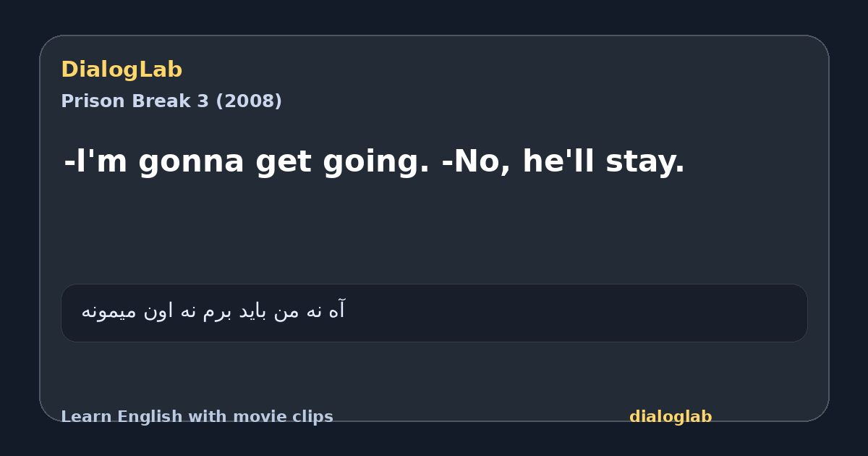This screenshot has width=868, height=456.
Task: Select the English subtitle line
Action: pos(374,161)
